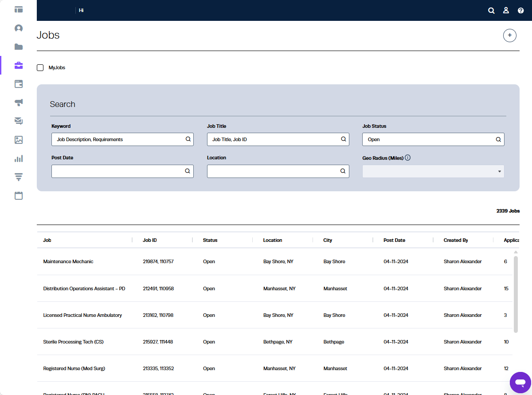
Task: Click the add new job plus button
Action: [509, 36]
